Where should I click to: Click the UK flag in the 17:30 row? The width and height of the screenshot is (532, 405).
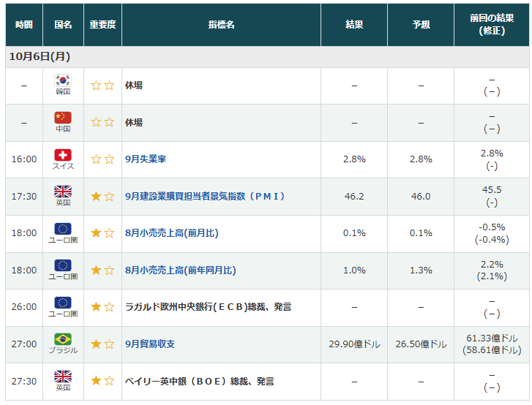[x=63, y=192]
